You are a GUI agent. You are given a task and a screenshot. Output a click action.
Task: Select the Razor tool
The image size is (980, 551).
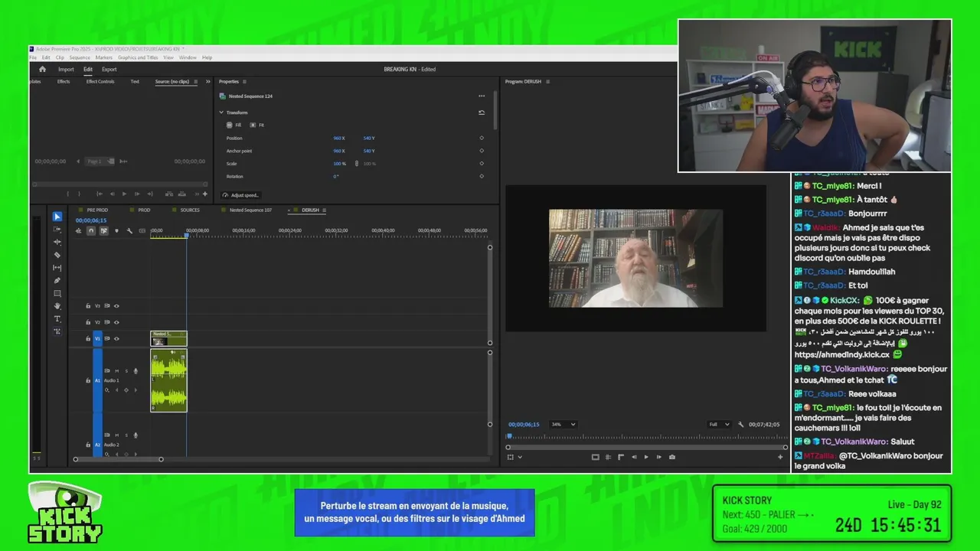[x=57, y=255]
